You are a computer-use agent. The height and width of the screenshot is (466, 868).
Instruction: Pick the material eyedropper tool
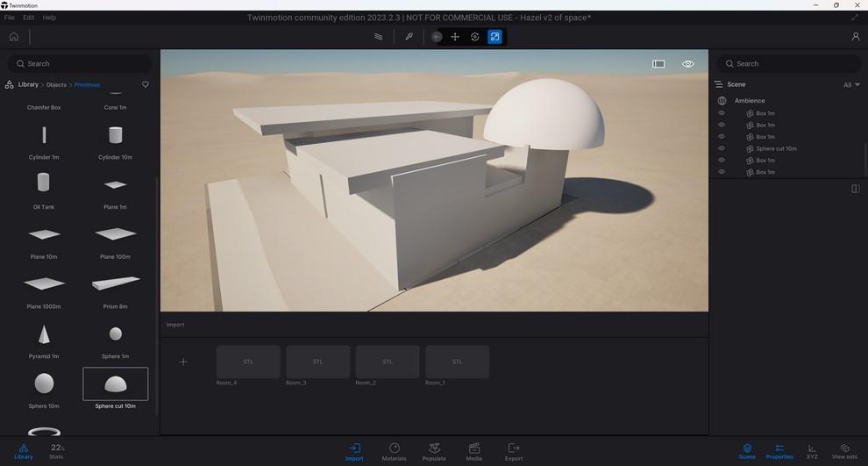point(409,37)
